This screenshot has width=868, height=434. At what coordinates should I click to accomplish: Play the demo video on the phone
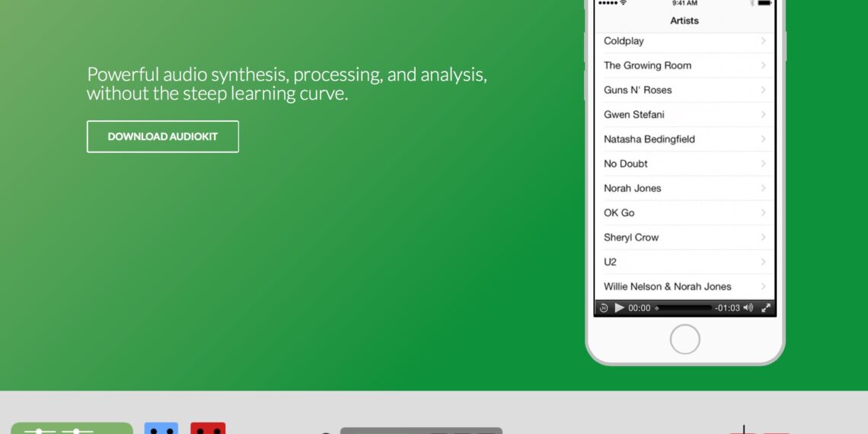pyautogui.click(x=620, y=308)
